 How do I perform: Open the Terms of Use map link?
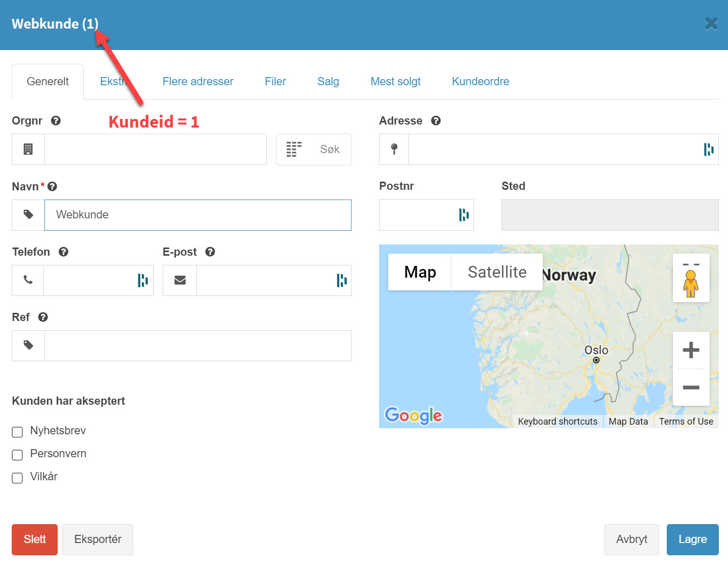pyautogui.click(x=686, y=422)
